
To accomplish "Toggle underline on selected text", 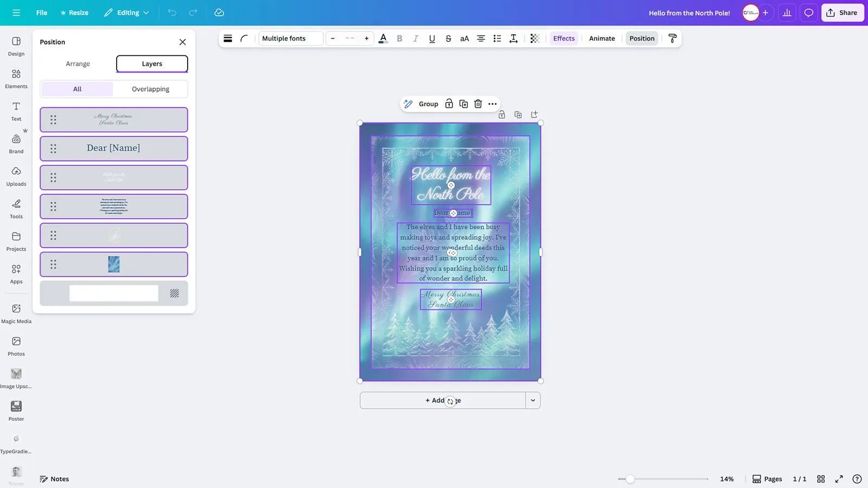I will pos(432,38).
